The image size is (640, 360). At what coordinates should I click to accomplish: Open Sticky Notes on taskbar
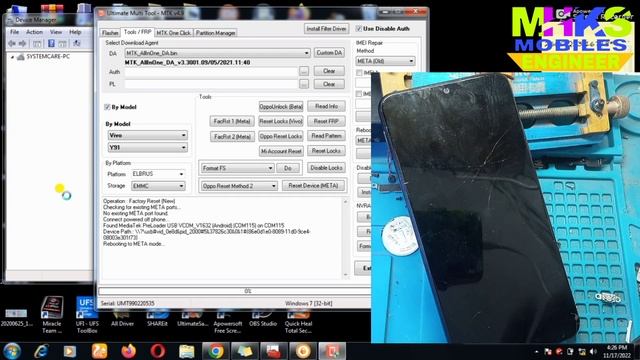point(245,351)
